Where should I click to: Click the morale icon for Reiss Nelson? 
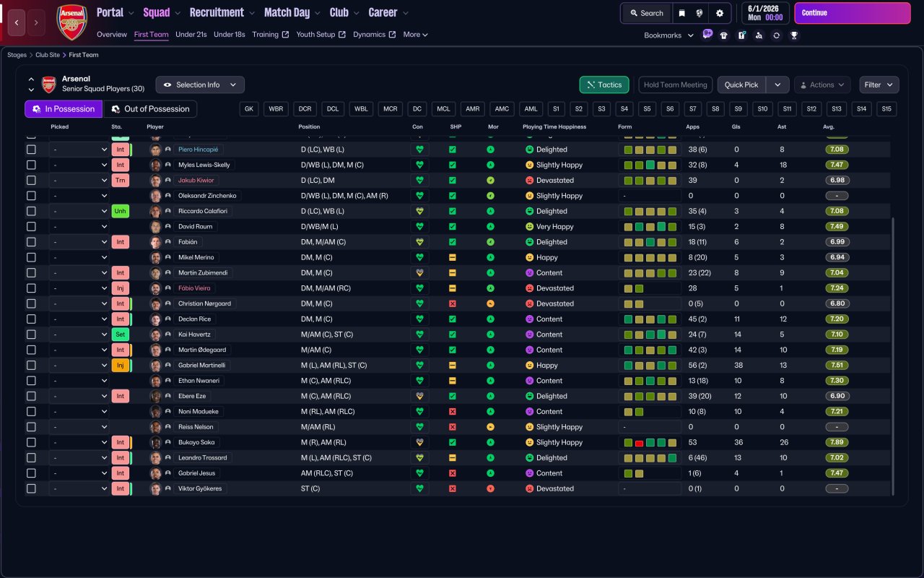point(491,427)
